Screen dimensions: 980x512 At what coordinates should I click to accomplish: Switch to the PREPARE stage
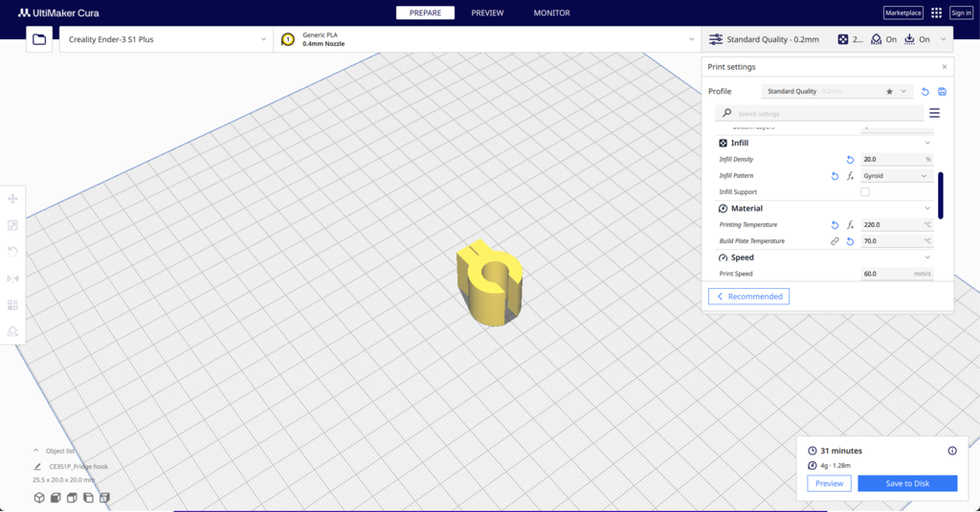click(425, 12)
